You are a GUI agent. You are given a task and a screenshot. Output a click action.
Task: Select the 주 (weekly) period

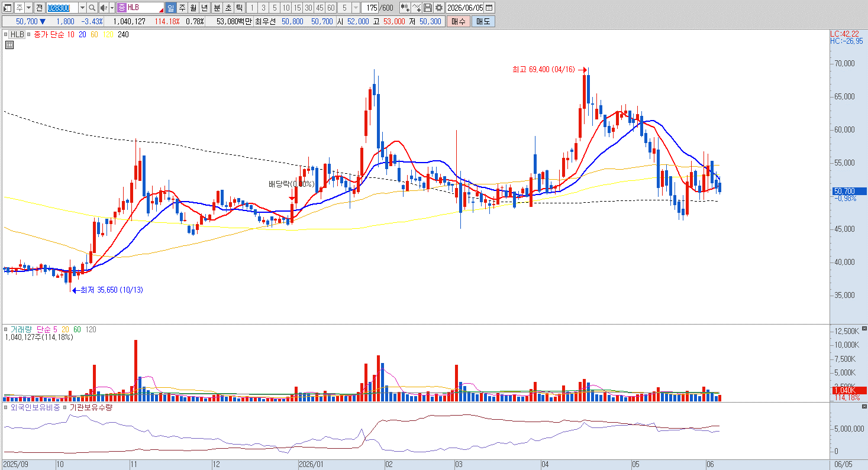(182, 8)
